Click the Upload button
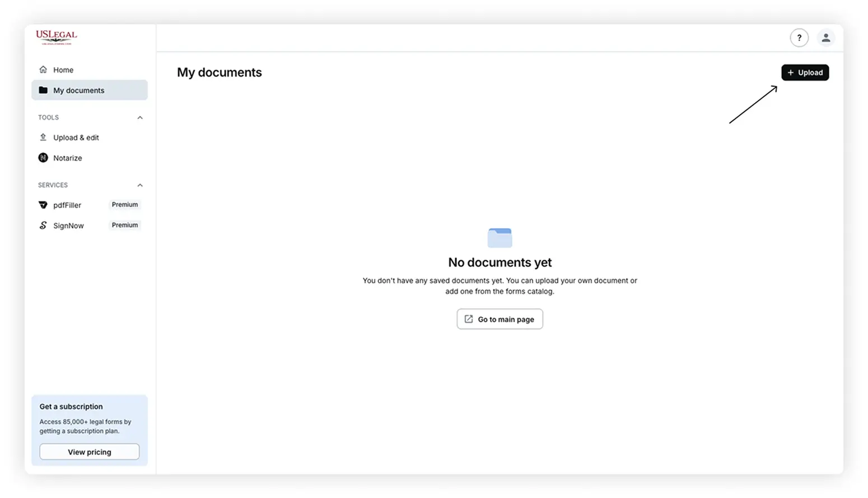The height and width of the screenshot is (498, 868). pos(805,72)
